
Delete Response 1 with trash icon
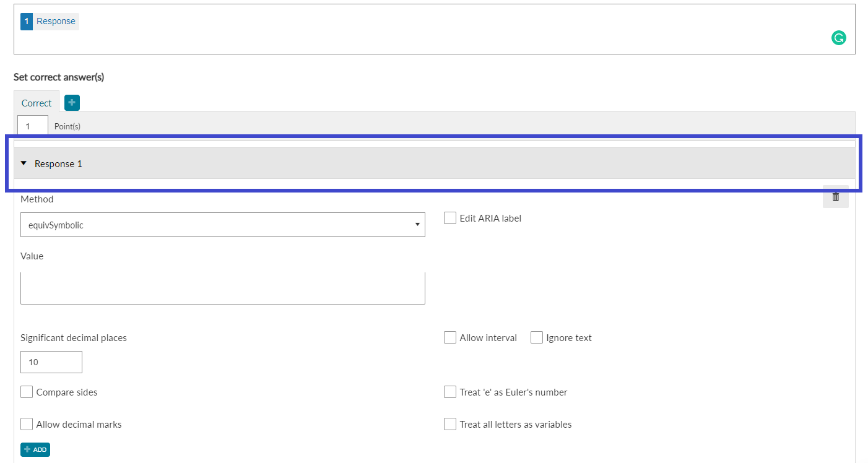836,197
